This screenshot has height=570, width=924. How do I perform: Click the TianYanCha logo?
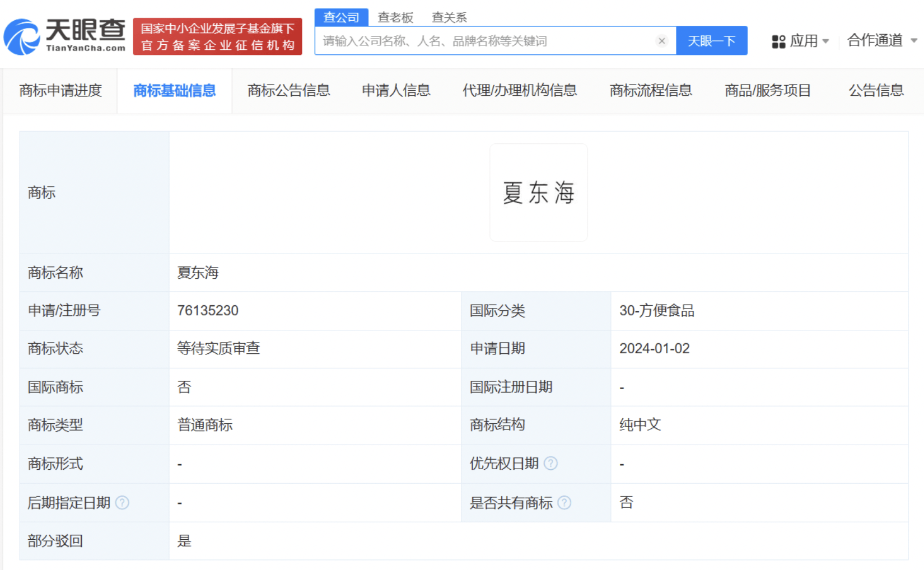tap(64, 36)
